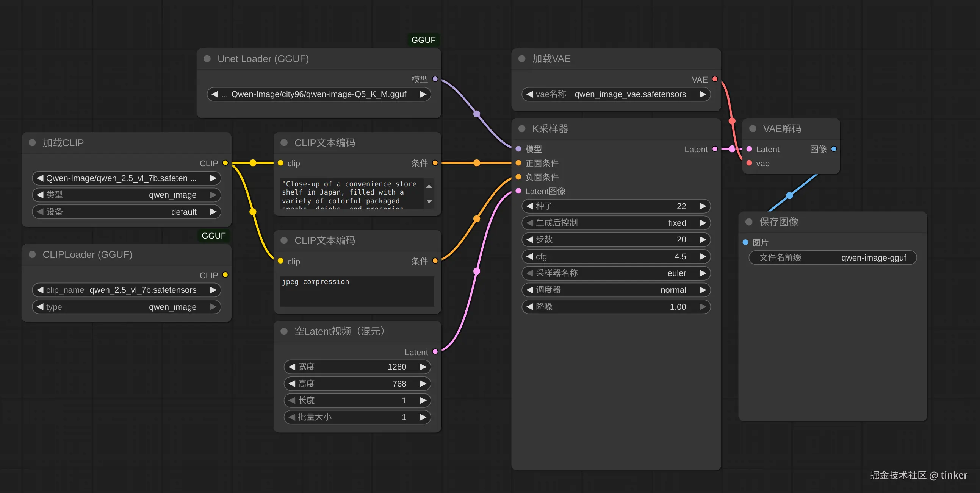Open the 调度器 normal dropdown

(616, 290)
